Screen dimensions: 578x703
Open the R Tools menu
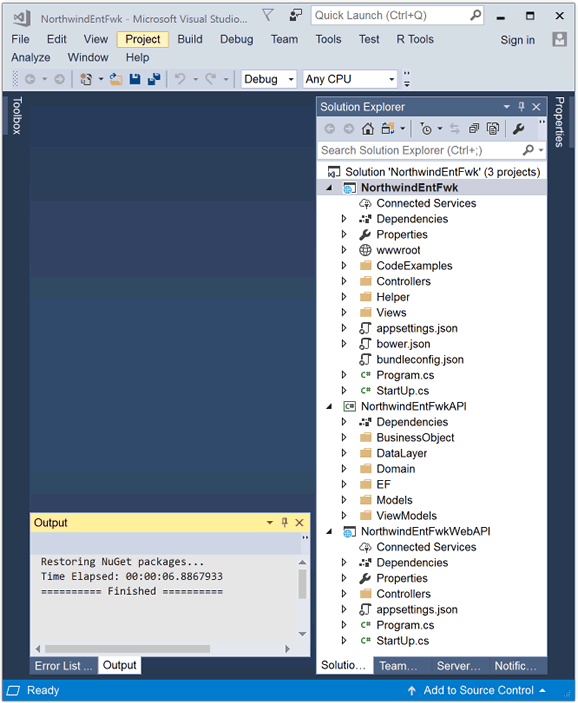click(415, 39)
